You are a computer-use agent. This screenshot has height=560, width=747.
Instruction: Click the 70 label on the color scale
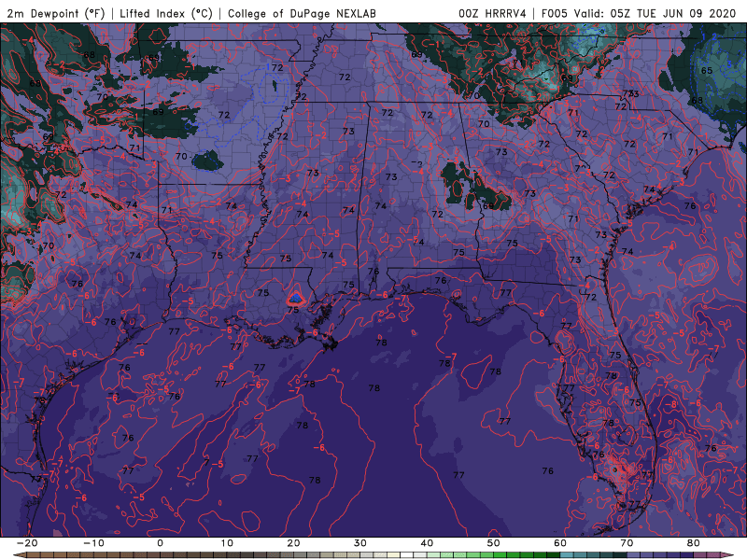point(627,543)
